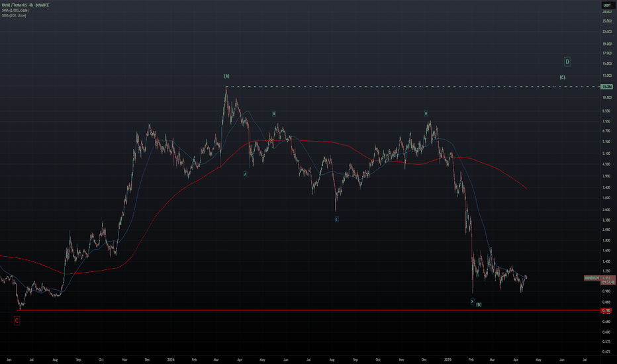Click the 0.575 price axis label
Screen dimensions: 617x364
[x=607, y=341]
